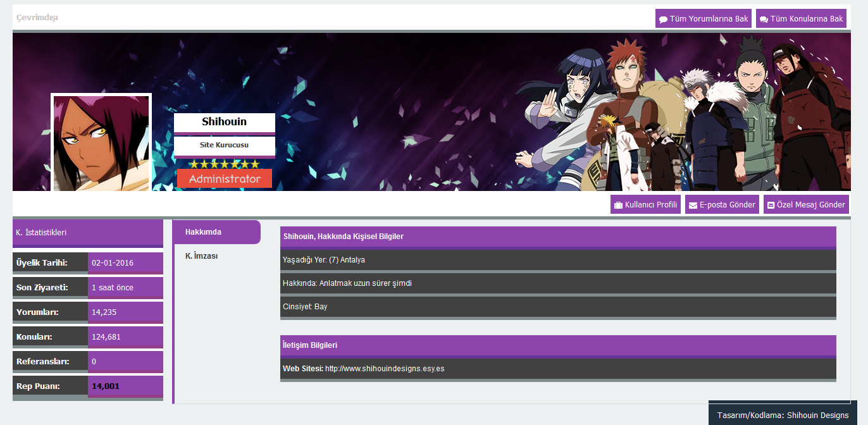Click the Hakkında: Anlatmak uzun sürer şimdi row
Viewport: 868px width, 425px height.
click(x=558, y=283)
